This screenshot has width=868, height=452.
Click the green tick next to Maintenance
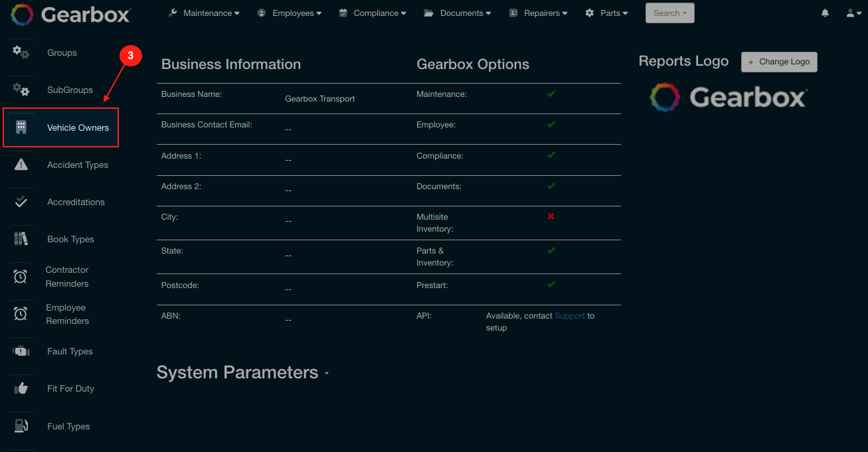point(551,94)
